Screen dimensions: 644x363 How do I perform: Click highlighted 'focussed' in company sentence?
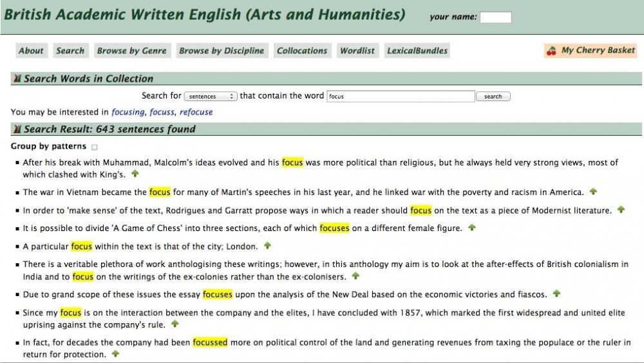tap(210, 342)
